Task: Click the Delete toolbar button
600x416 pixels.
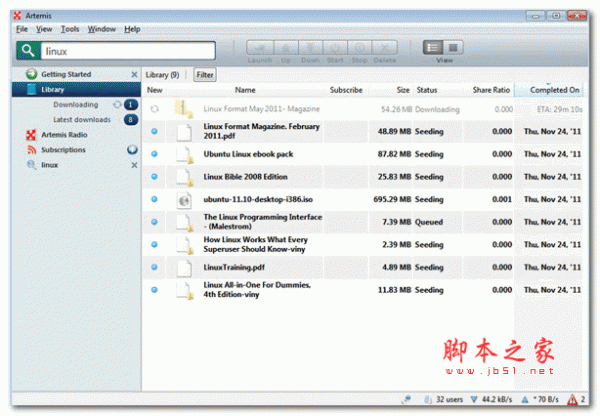Action: 385,48
